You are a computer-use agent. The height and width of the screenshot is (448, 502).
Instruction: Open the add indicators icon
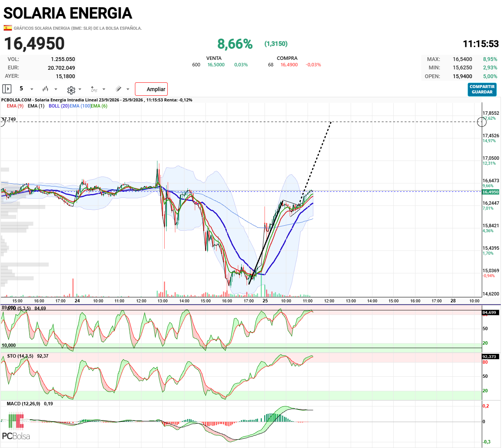[x=94, y=89]
